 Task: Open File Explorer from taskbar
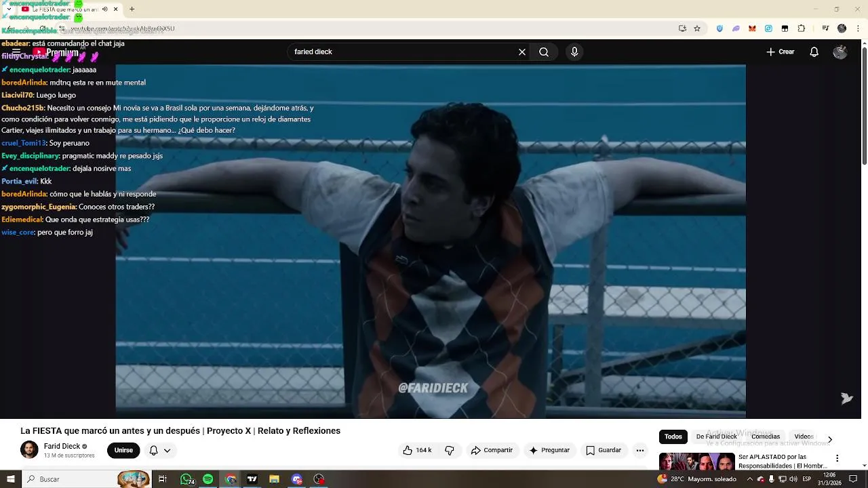(x=274, y=479)
